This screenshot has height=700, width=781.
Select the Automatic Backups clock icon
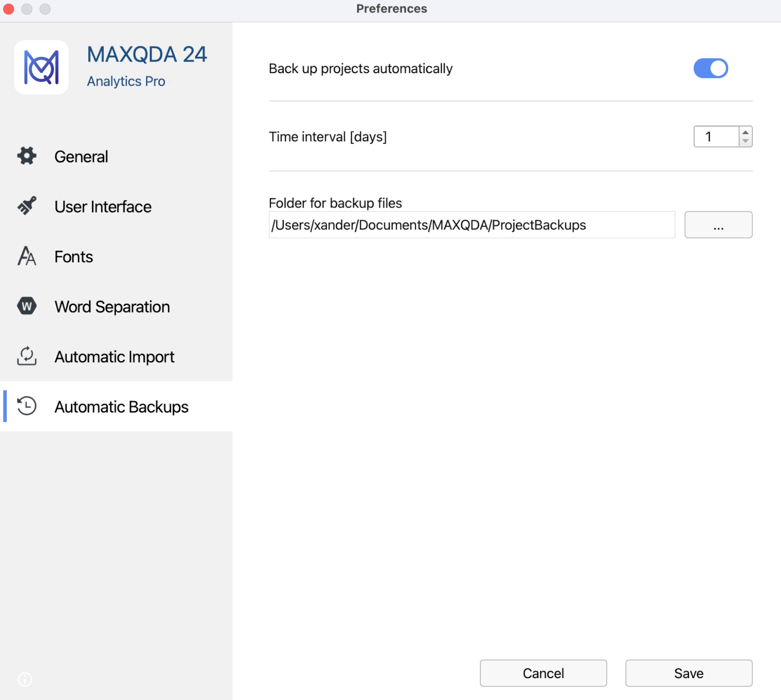point(27,406)
